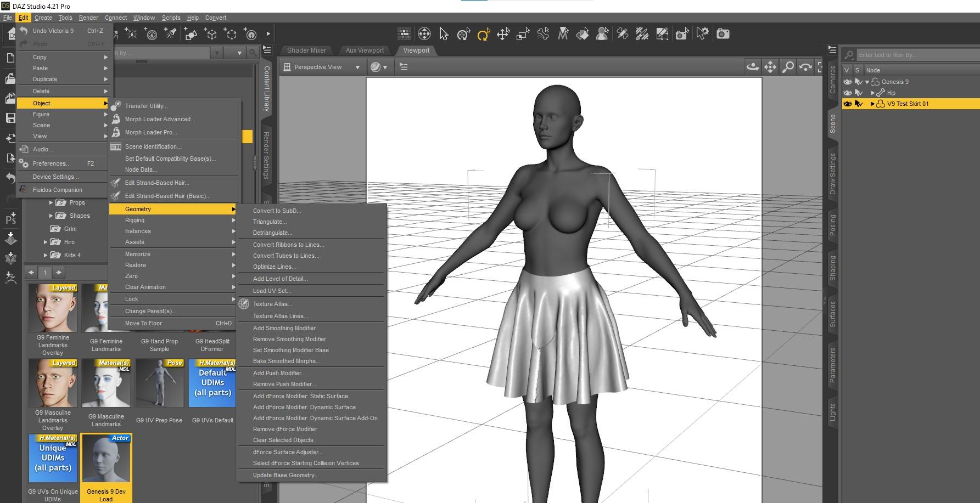Select the Surface Selection tool
980x503 pixels.
[583, 35]
